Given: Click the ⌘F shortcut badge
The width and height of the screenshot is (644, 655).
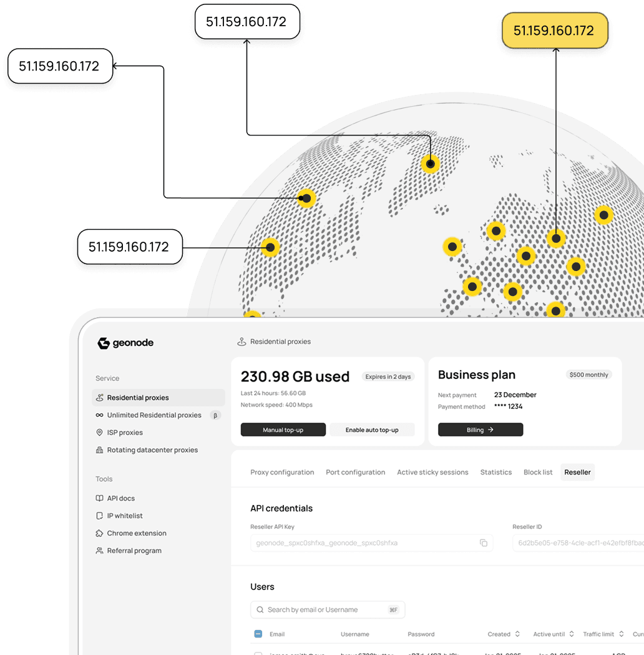Looking at the screenshot, I should [x=393, y=610].
